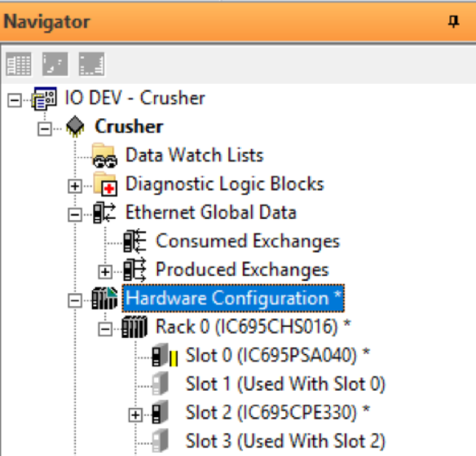Click the Hardware Configuration rack icon
This screenshot has width=476, height=456.
pos(104,298)
